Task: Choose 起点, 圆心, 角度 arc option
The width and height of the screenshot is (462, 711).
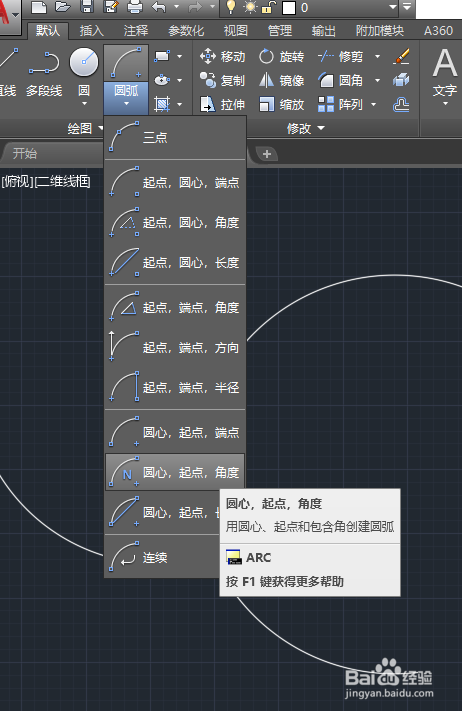Action: [175, 222]
